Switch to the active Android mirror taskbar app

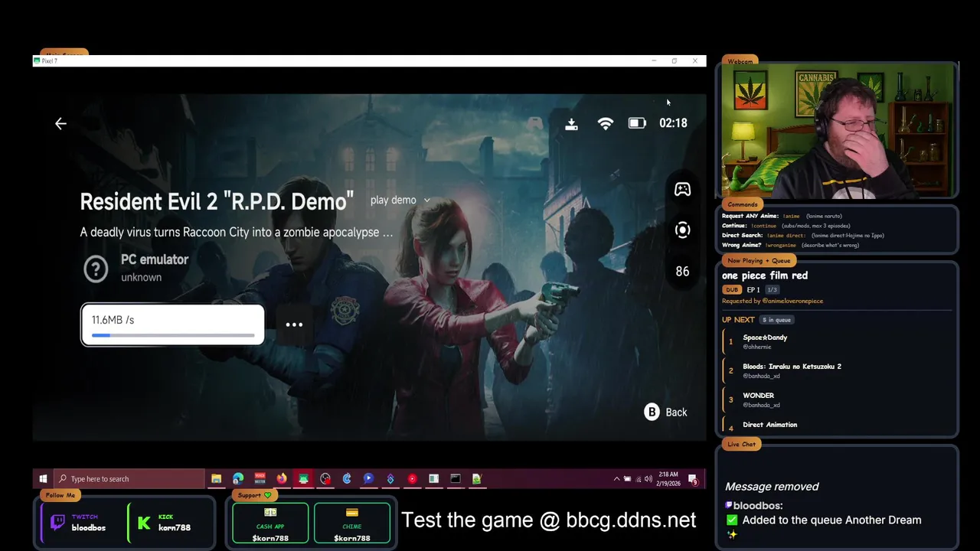pyautogui.click(x=303, y=479)
